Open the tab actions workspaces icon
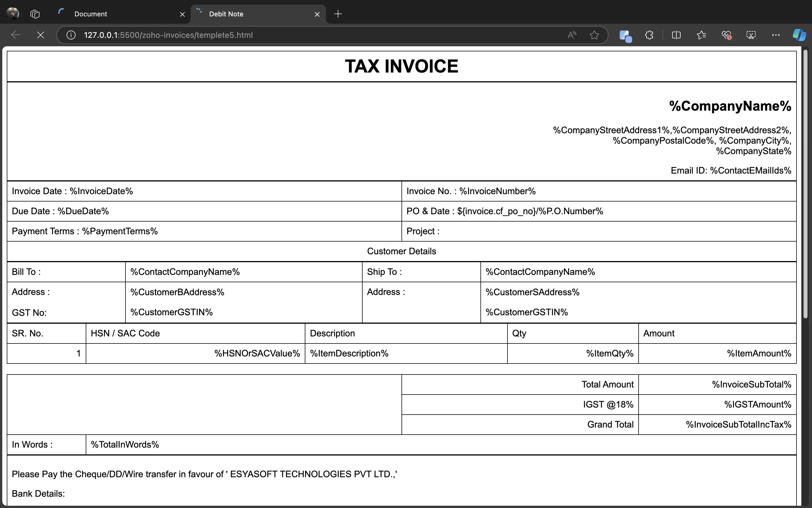The width and height of the screenshot is (812, 508). 35,14
